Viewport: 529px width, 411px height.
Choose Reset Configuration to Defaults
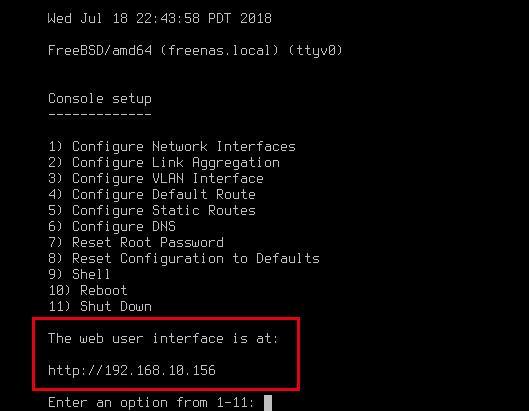(x=184, y=258)
